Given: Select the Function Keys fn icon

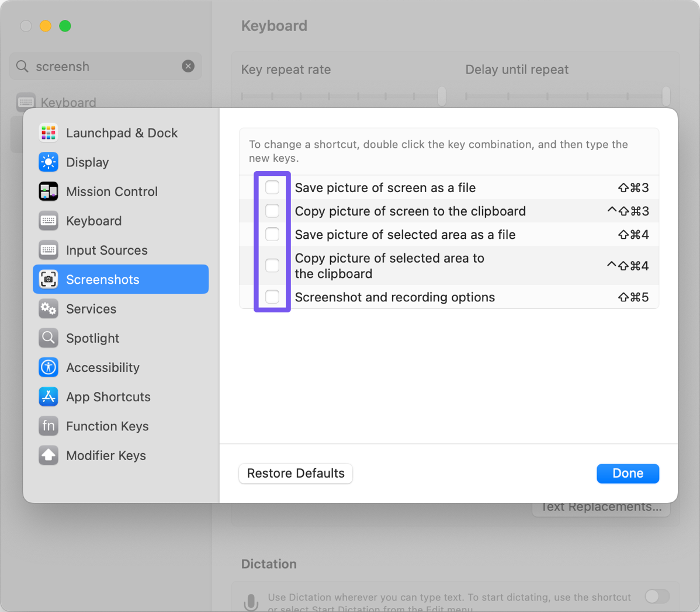Looking at the screenshot, I should tap(48, 426).
